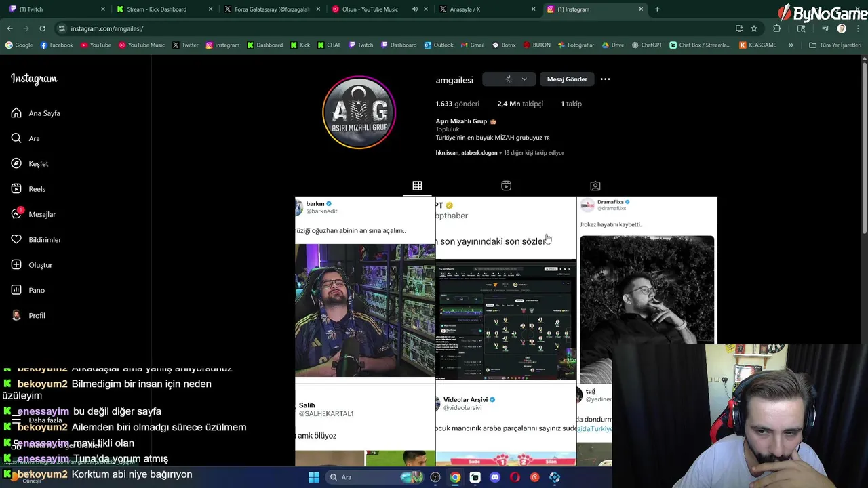Click the Instagram logo

34,79
